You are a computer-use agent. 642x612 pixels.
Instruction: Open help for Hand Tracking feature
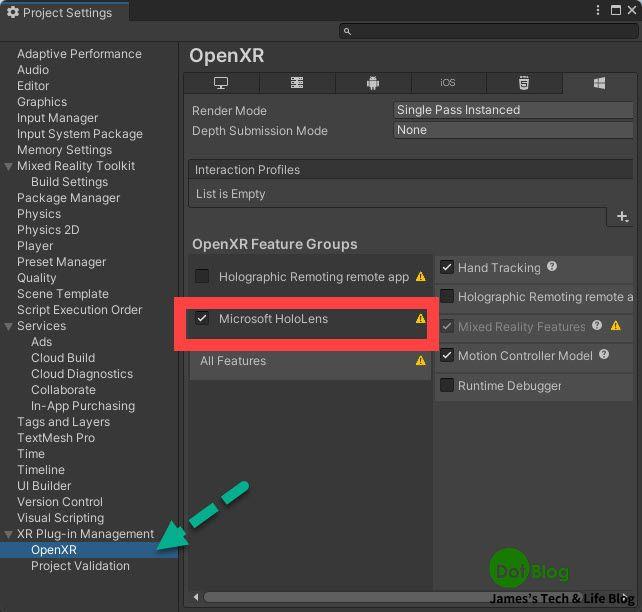pyautogui.click(x=552, y=266)
